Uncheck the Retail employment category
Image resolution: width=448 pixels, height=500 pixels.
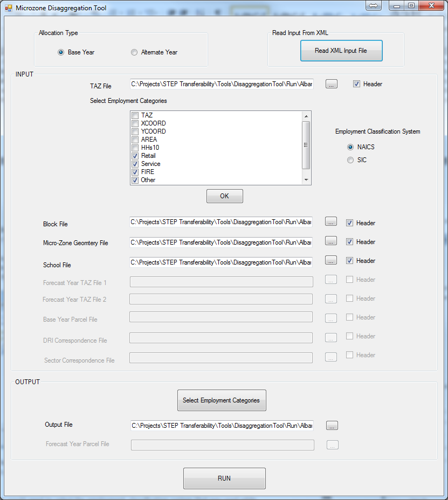click(135, 156)
